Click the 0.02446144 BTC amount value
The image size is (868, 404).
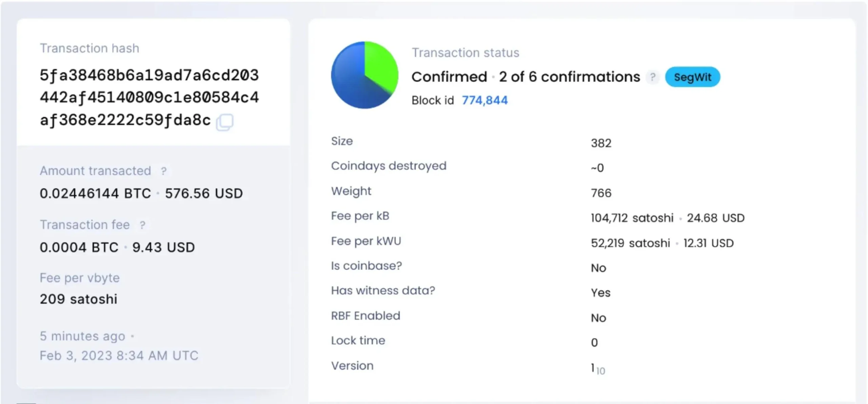(x=95, y=193)
